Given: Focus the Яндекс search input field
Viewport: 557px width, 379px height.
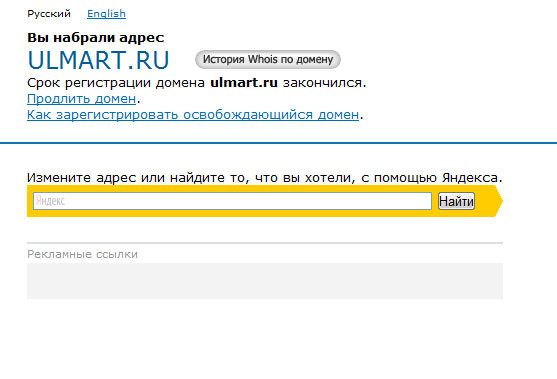Looking at the screenshot, I should click(232, 201).
